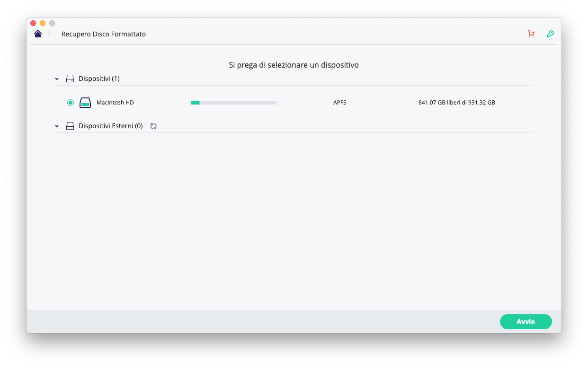Select the Macintosh HD radio button

71,103
